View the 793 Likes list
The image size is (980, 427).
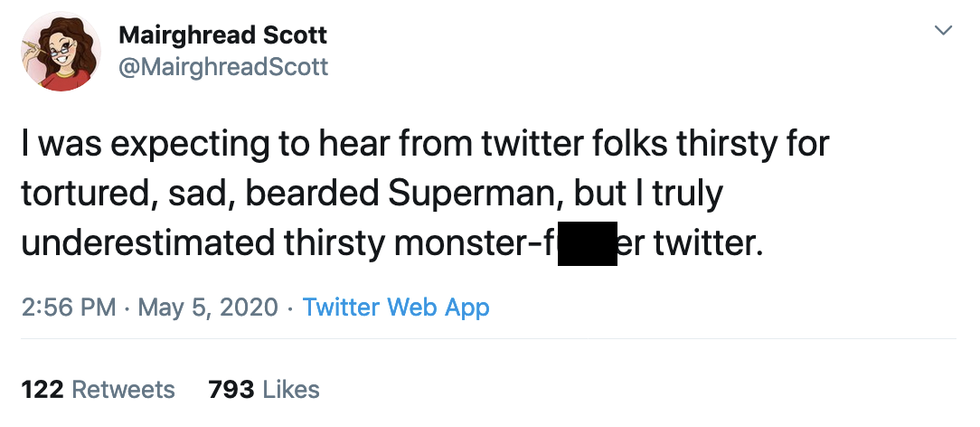(x=264, y=389)
